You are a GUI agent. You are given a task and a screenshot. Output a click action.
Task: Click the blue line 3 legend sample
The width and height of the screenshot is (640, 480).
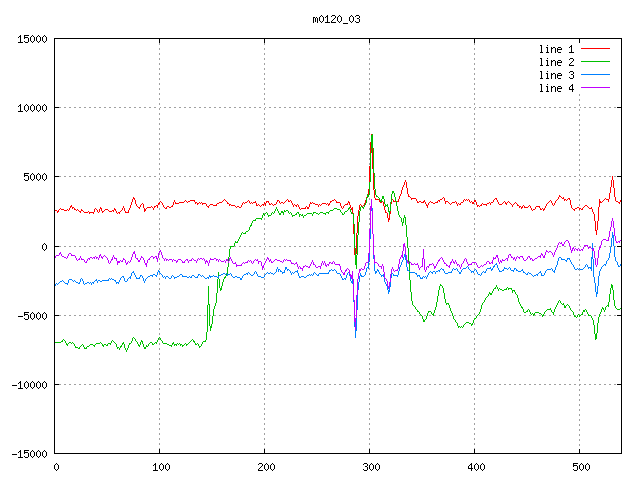click(x=595, y=75)
